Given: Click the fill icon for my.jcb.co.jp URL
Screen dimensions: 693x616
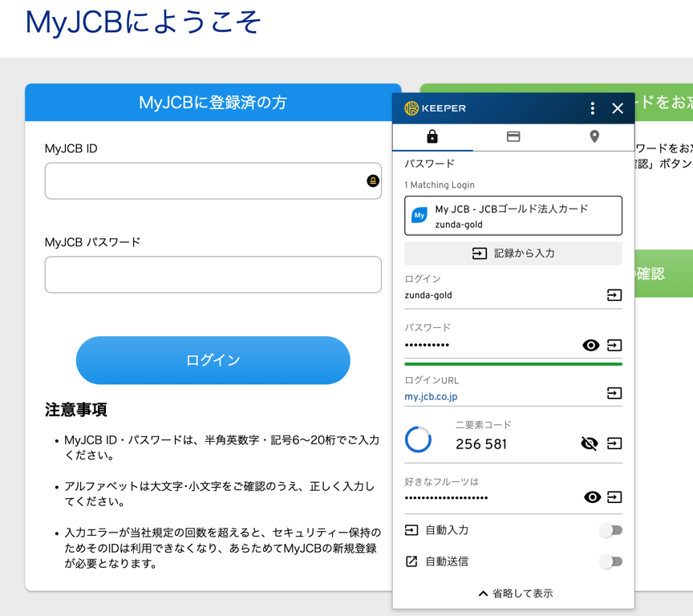Looking at the screenshot, I should (614, 393).
